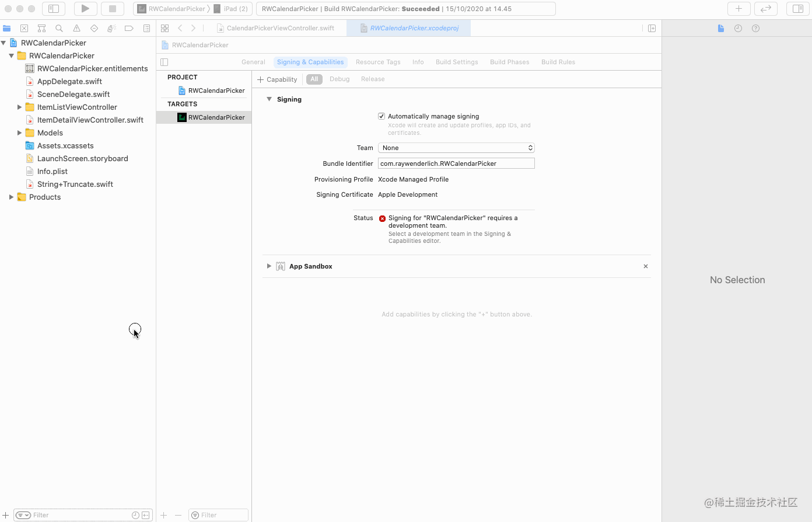Toggle the source-control status filter

pyautogui.click(x=145, y=515)
